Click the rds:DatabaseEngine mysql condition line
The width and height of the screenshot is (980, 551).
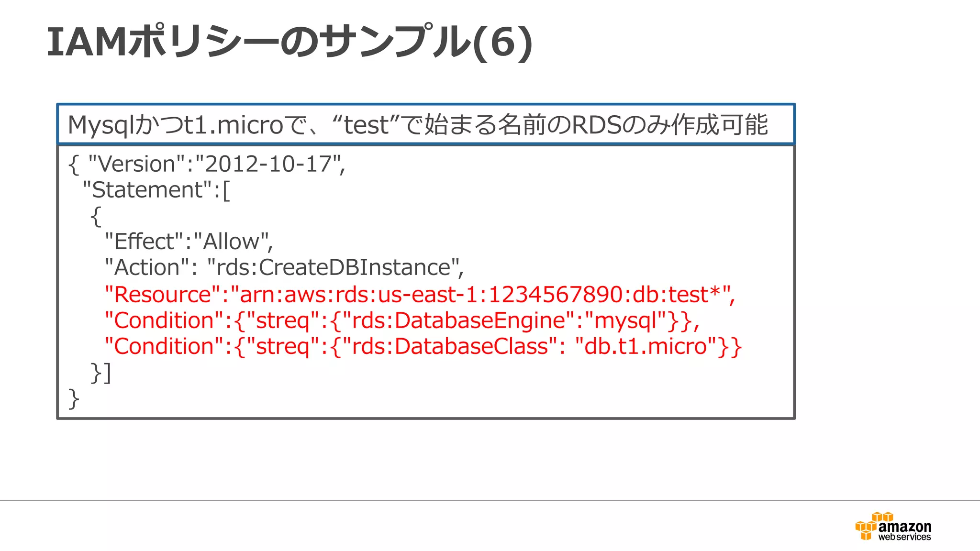pos(402,320)
